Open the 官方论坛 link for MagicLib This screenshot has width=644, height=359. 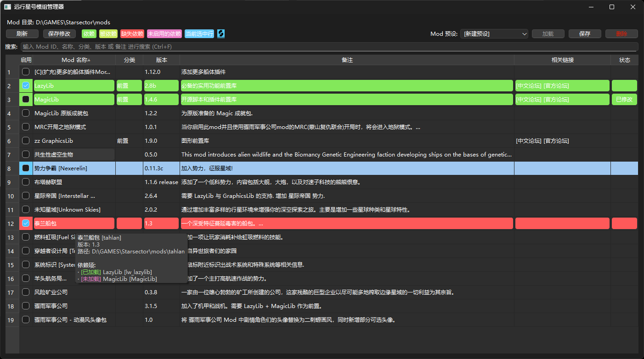[x=555, y=99]
